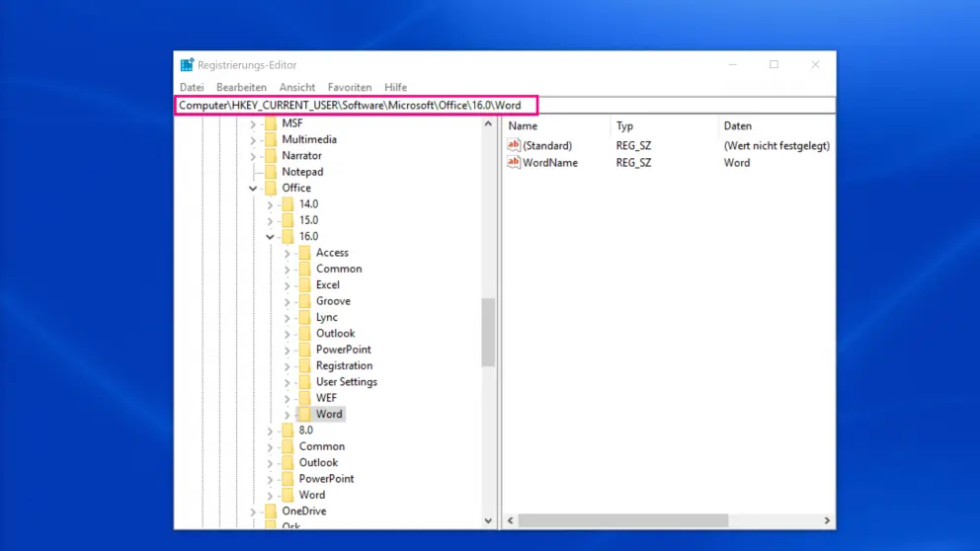Image resolution: width=980 pixels, height=551 pixels.
Task: Click the WordName string value icon
Action: [513, 162]
